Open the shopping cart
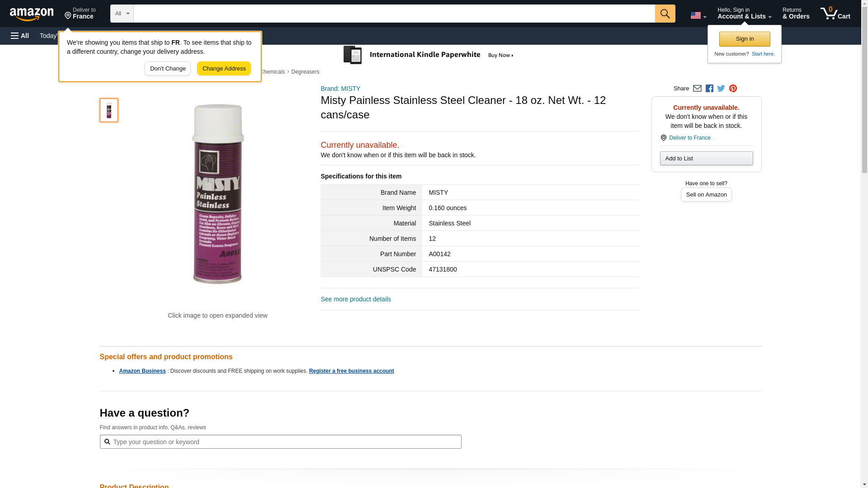Screen dimensions: 868x488 coord(835,14)
